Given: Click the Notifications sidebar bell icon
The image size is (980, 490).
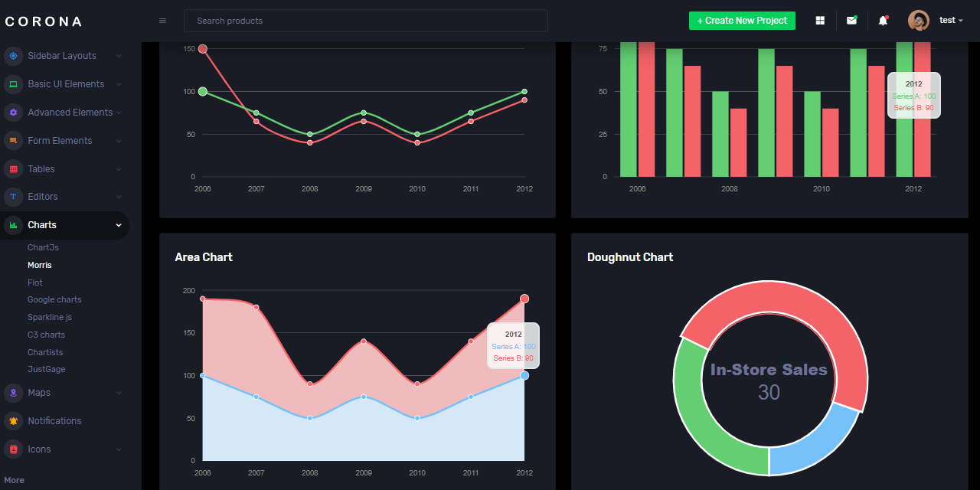Looking at the screenshot, I should click(13, 421).
